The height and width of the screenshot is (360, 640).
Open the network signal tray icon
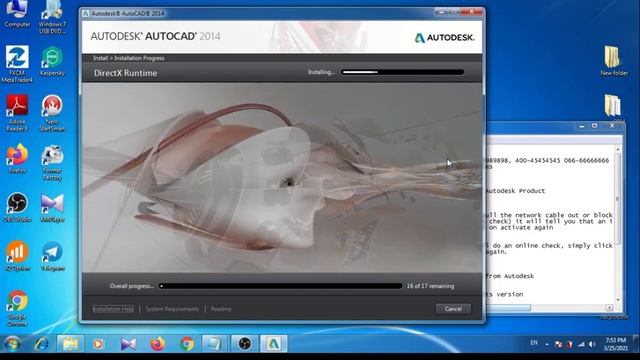click(x=581, y=344)
